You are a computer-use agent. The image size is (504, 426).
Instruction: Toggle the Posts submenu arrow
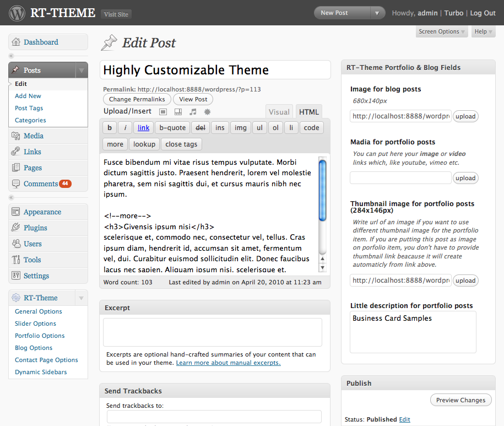click(x=82, y=70)
